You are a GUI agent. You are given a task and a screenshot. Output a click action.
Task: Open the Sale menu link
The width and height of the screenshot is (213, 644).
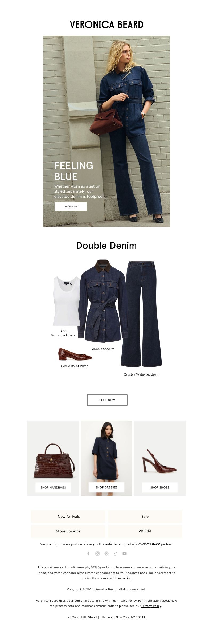pyautogui.click(x=145, y=516)
